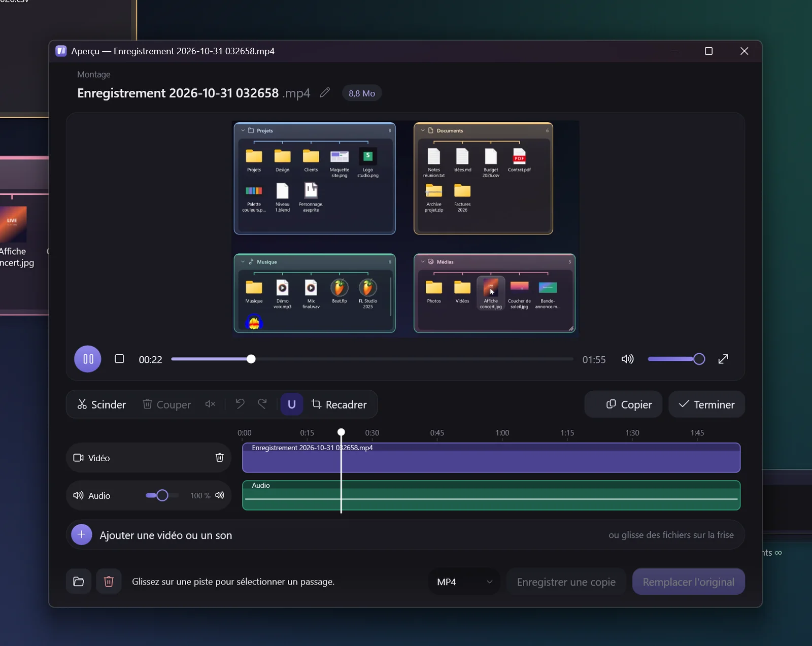Open the Recadrer crop tool

[x=339, y=404]
